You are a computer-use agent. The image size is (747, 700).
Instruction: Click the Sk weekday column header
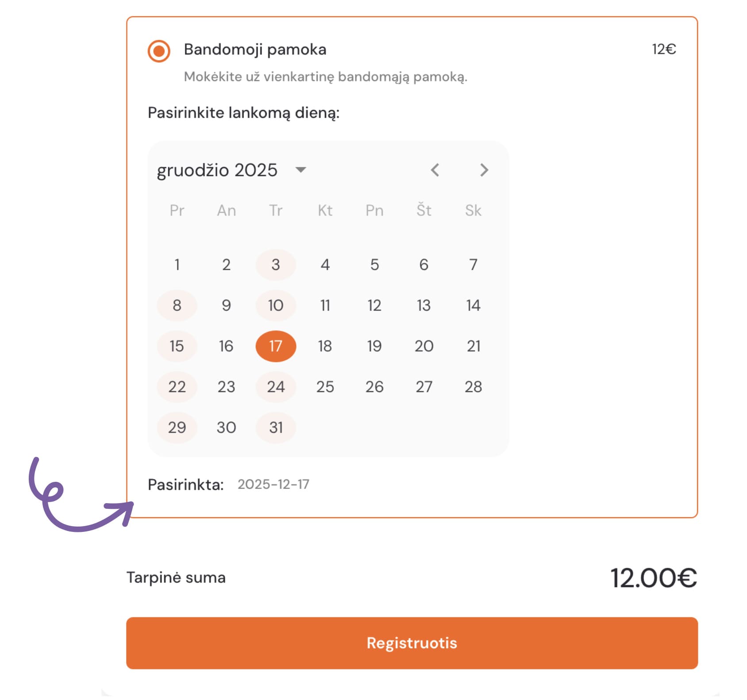pos(473,211)
